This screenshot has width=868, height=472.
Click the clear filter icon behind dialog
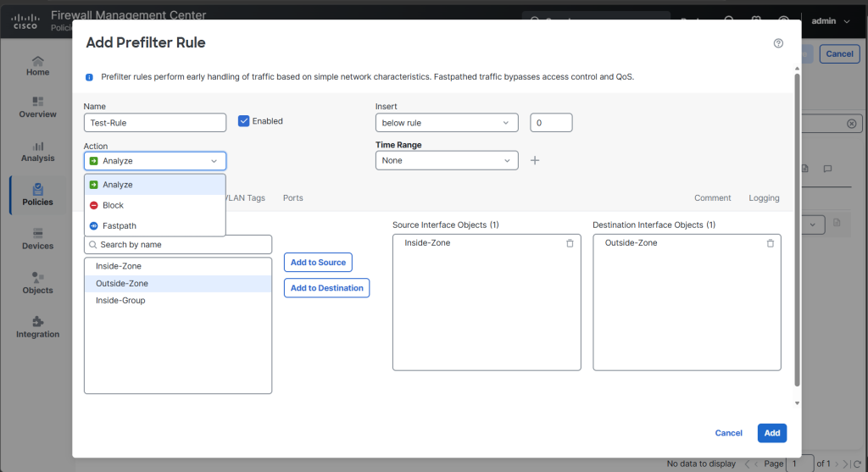[x=851, y=124]
